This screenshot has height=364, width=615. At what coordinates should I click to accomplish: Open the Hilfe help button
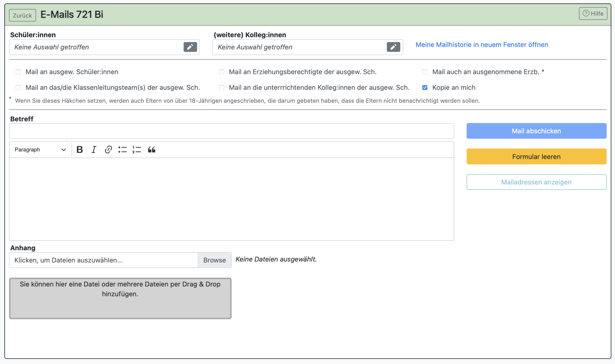pyautogui.click(x=593, y=14)
